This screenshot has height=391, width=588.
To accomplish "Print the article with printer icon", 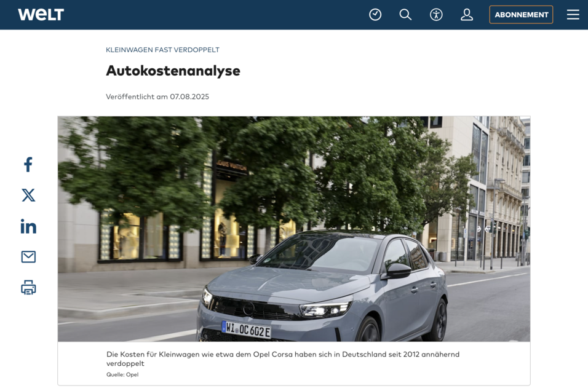I will pos(28,288).
